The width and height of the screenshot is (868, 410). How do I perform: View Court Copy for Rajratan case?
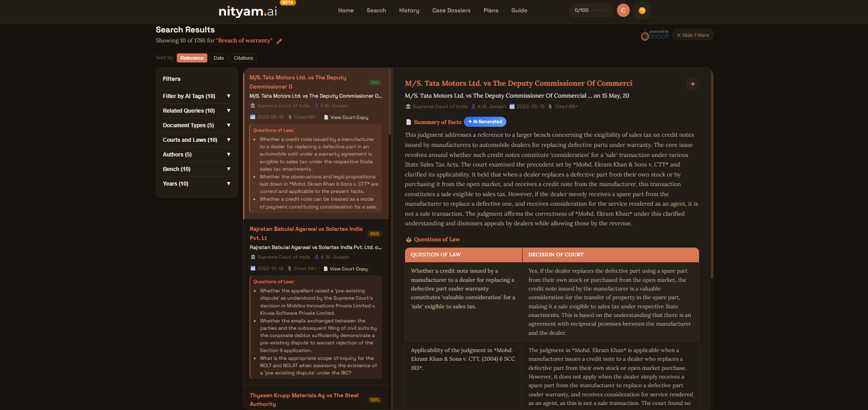tap(346, 269)
